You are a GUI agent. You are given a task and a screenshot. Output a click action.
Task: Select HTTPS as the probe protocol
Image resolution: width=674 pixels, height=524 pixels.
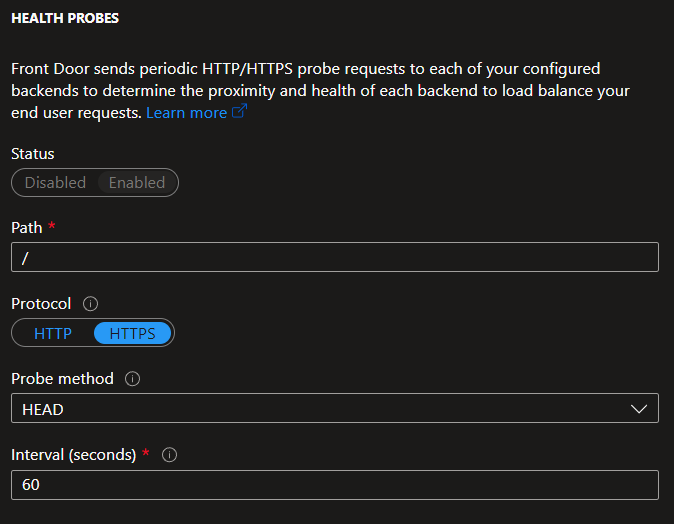[132, 333]
